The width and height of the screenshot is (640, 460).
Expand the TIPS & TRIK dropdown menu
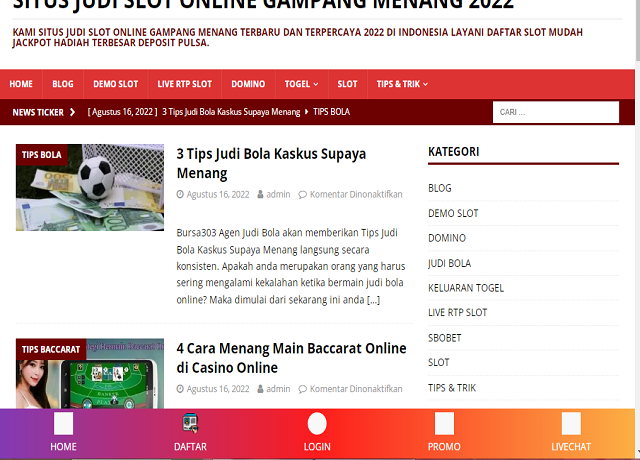[402, 84]
